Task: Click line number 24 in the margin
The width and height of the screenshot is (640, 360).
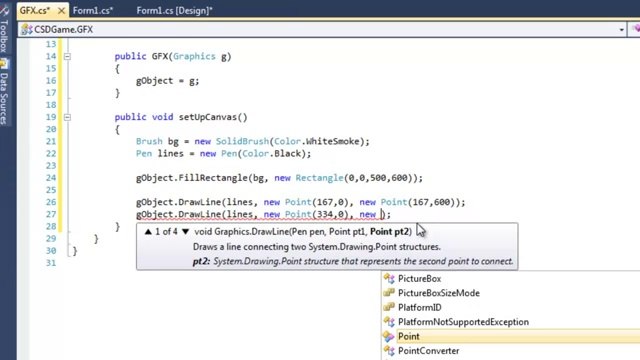Action: click(x=51, y=178)
